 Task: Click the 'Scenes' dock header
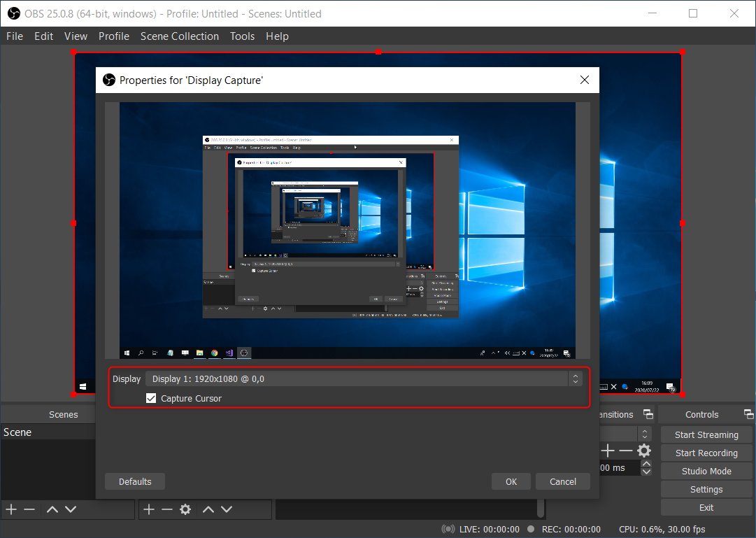point(63,414)
